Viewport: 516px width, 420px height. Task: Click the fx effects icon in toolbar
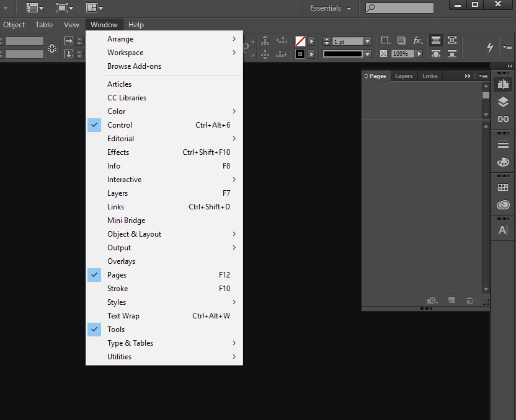pyautogui.click(x=417, y=40)
